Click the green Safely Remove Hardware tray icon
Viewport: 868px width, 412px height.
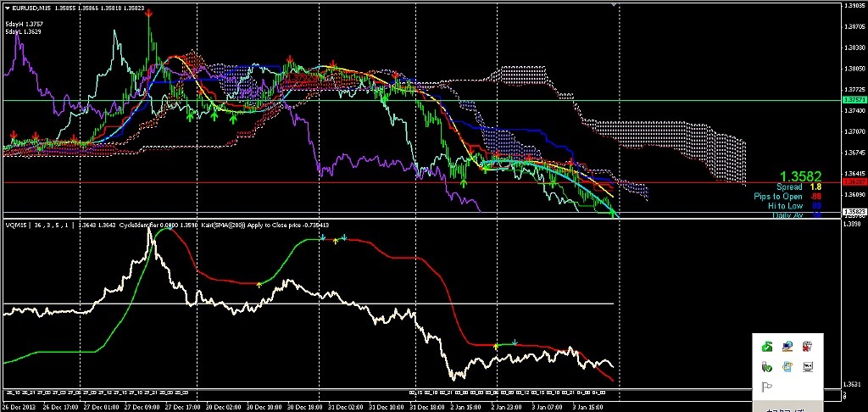(x=766, y=348)
